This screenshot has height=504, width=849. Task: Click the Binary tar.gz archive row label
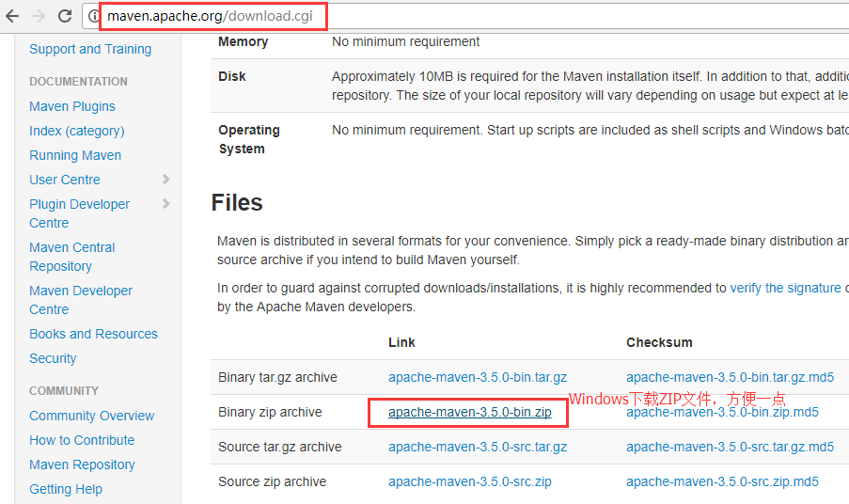tap(277, 377)
